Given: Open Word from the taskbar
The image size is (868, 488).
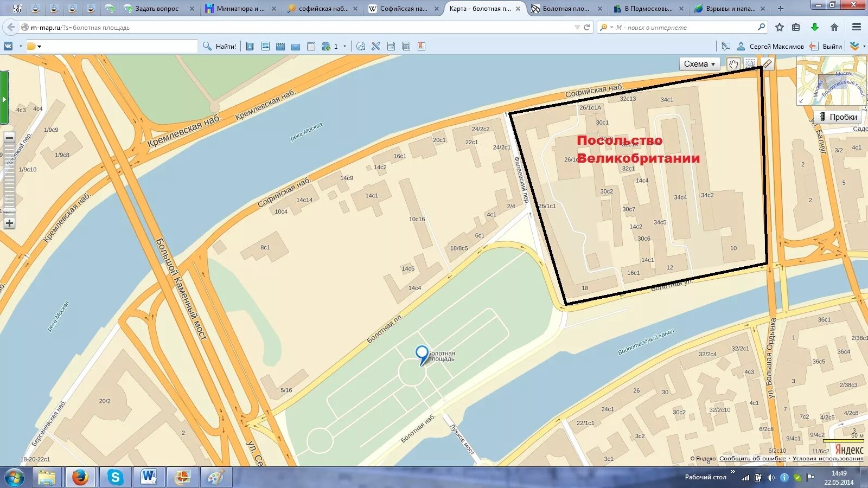Looking at the screenshot, I should point(148,477).
